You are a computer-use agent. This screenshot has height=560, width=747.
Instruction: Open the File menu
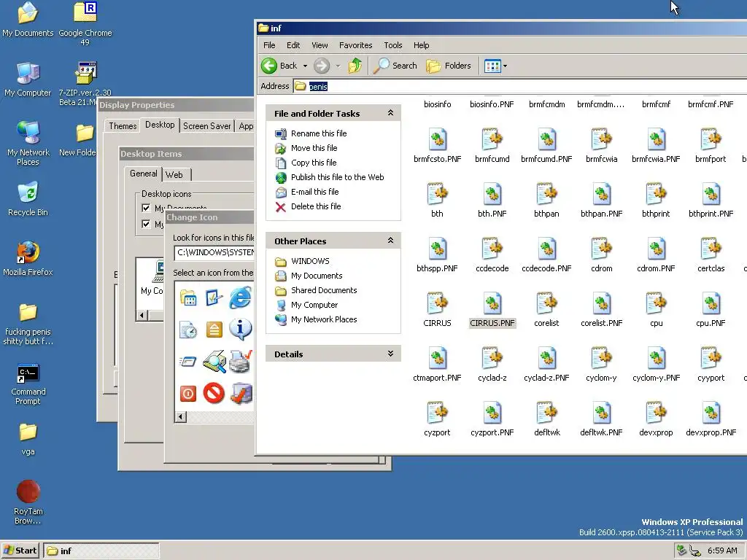[269, 45]
